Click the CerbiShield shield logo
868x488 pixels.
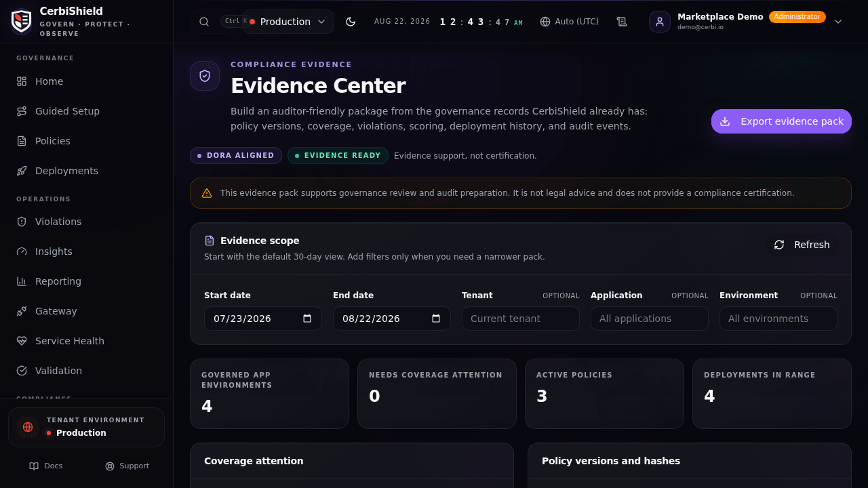click(x=22, y=22)
